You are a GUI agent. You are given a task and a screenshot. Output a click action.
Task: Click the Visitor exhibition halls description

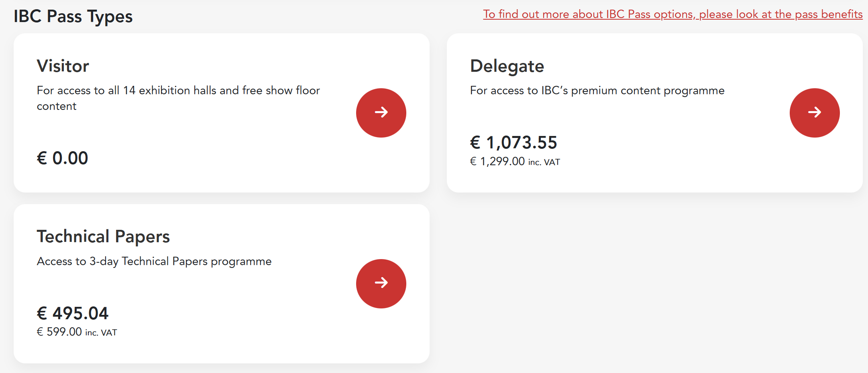(x=178, y=98)
